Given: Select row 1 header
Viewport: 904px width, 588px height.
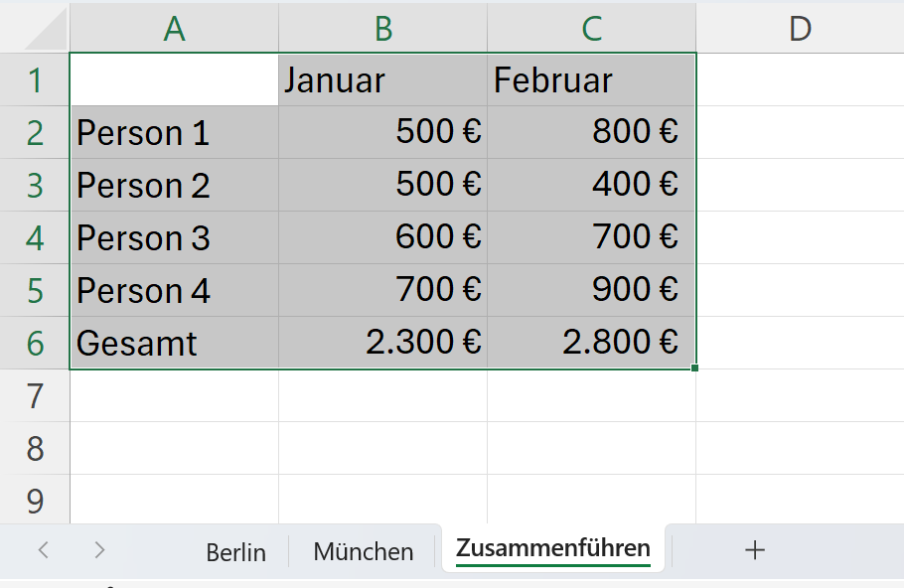Looking at the screenshot, I should 35,80.
